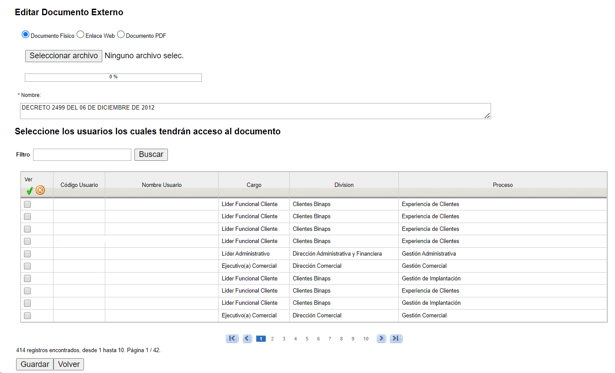Open page 3 of the user list
615x373 pixels.
(x=284, y=339)
